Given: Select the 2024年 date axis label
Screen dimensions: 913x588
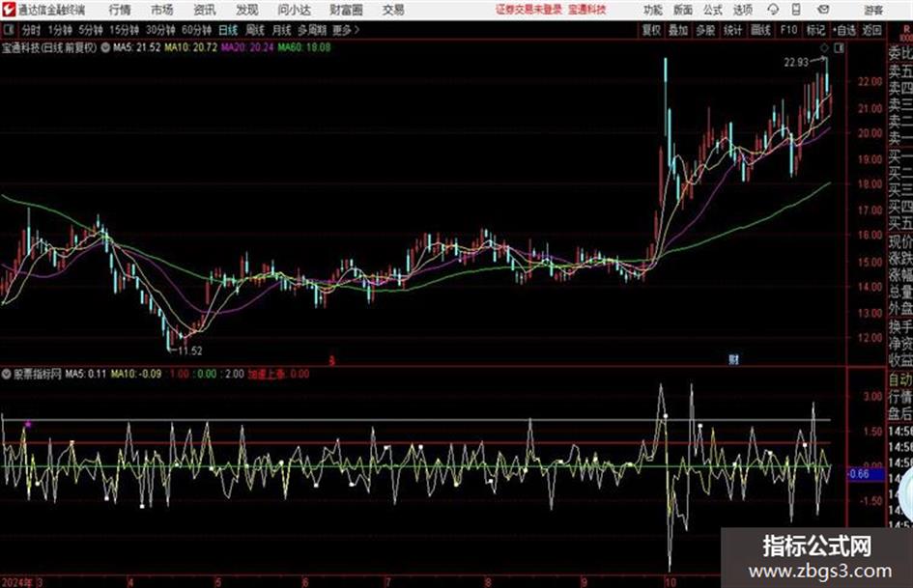Looking at the screenshot, I should [17, 582].
